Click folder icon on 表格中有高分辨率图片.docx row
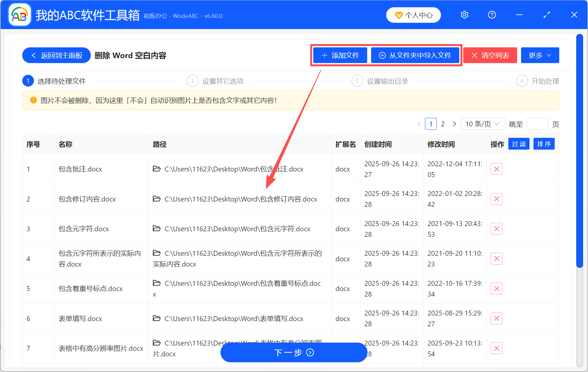588x372 pixels. click(x=157, y=343)
